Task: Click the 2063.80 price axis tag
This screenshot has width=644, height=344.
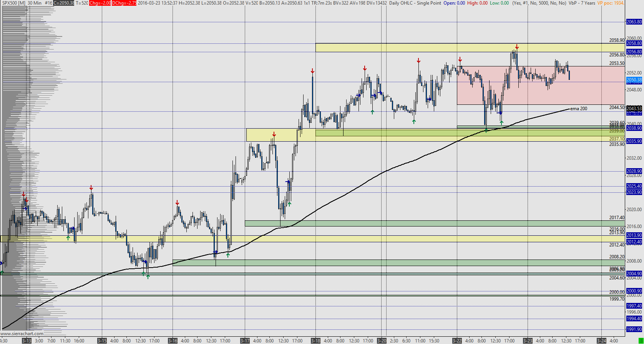Action: click(634, 22)
